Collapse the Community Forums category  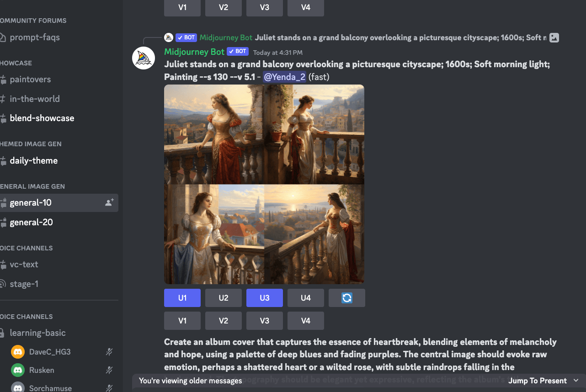point(33,21)
